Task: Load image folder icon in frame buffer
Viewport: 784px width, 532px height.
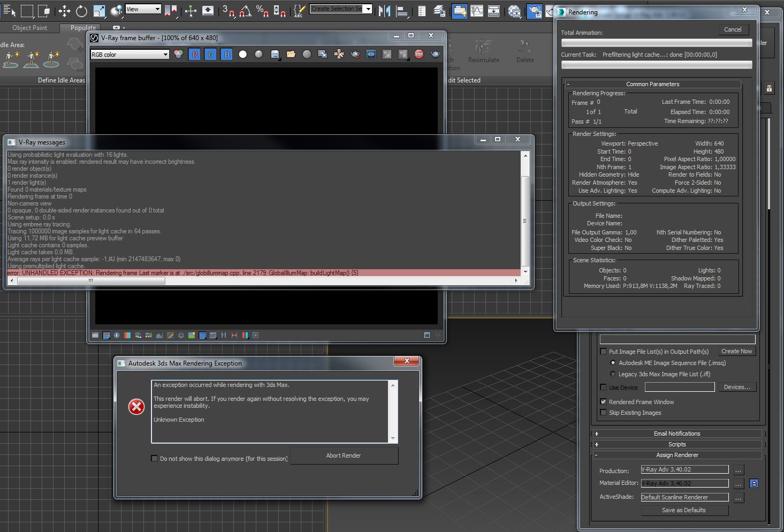Action: click(x=291, y=54)
